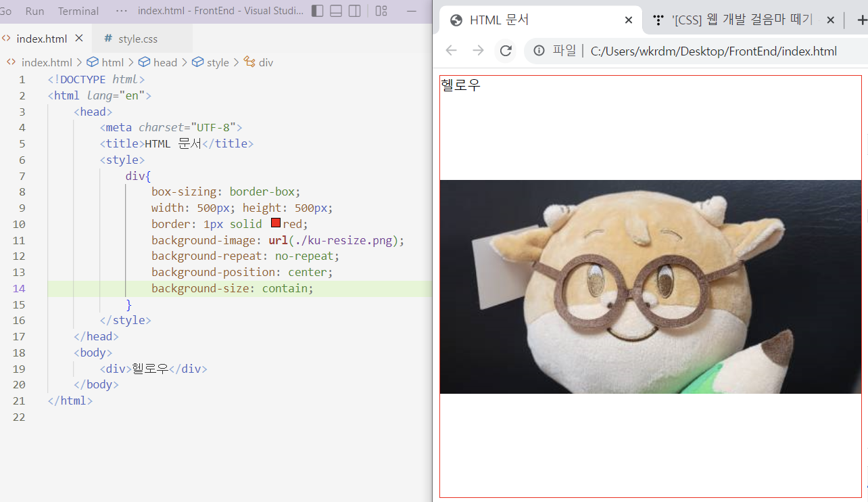The height and width of the screenshot is (502, 868).
Task: View site information icon in address bar
Action: coord(539,51)
